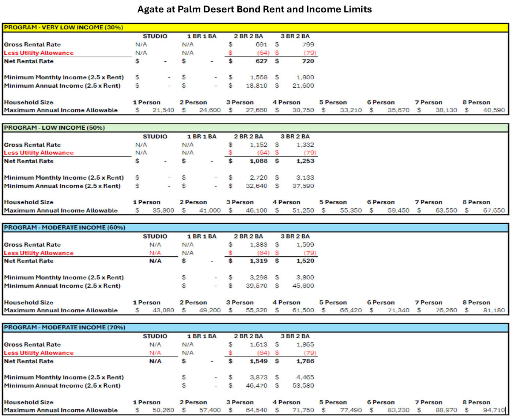Select the minimum annual income value 32,640
Image resolution: width=525 pixels, height=420 pixels.
256,186
